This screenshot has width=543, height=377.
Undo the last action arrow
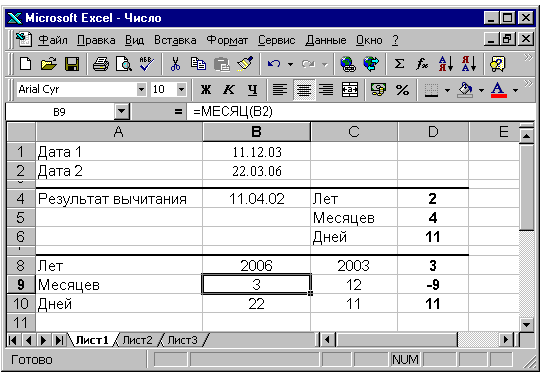coord(274,64)
